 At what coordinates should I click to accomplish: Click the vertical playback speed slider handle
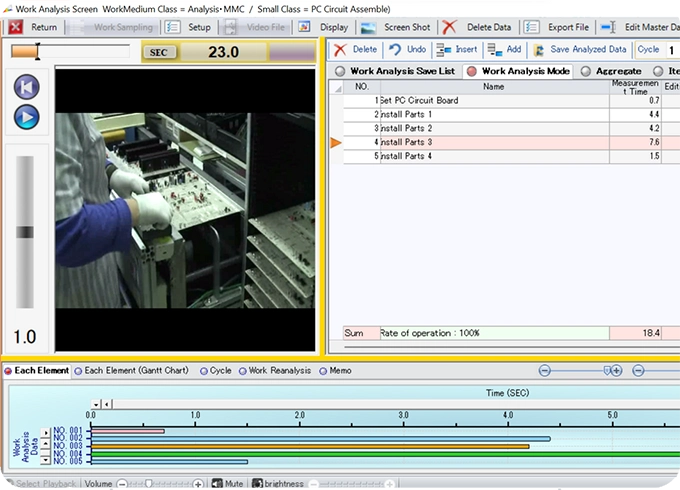(x=25, y=232)
